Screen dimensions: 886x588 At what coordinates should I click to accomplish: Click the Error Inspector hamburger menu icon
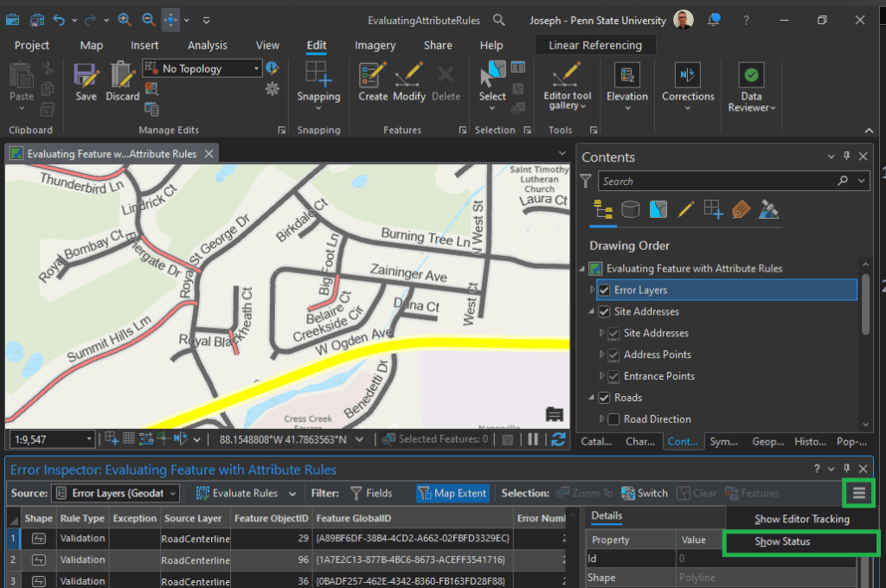tap(858, 493)
